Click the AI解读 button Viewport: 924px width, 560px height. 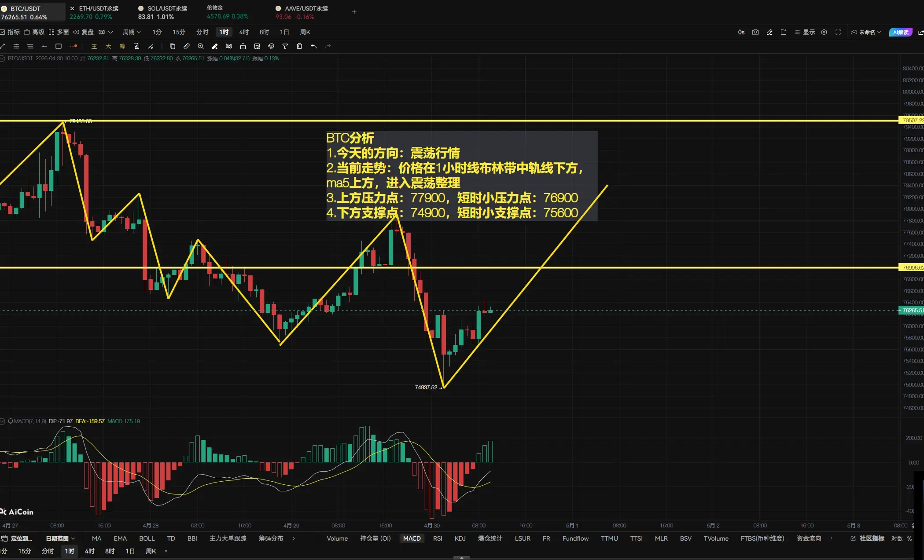click(x=901, y=32)
